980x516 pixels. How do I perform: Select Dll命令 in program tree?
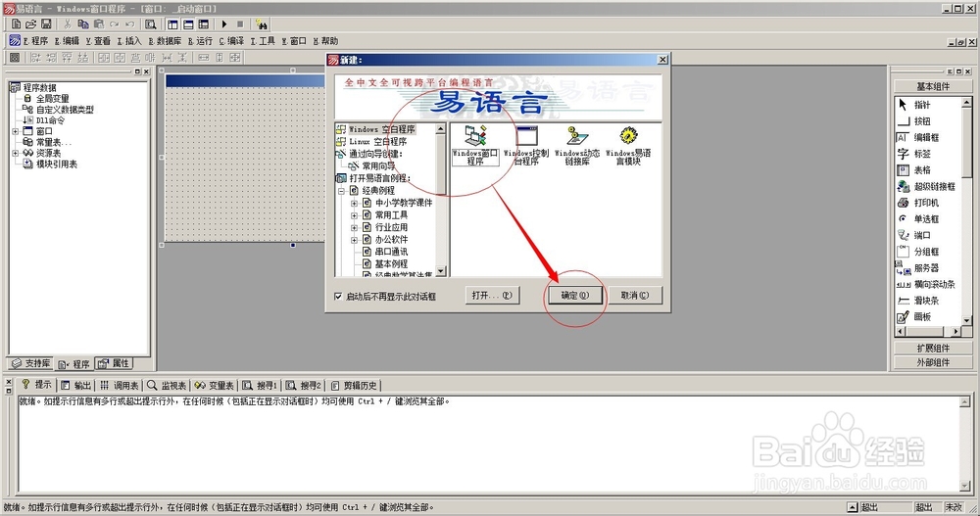(50, 120)
